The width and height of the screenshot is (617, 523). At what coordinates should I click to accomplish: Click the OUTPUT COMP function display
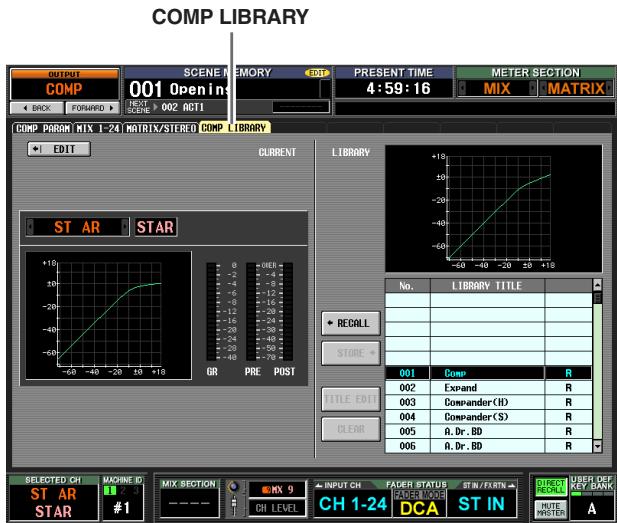(65, 85)
